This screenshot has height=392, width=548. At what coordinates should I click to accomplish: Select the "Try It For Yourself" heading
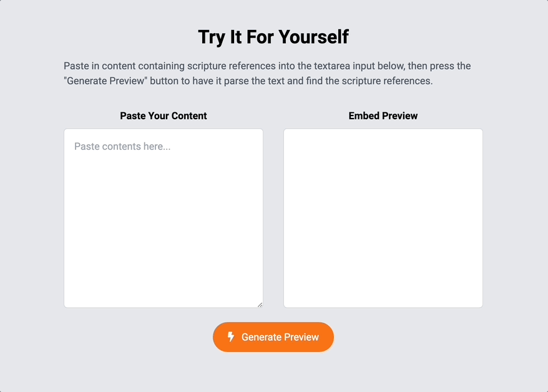(273, 37)
